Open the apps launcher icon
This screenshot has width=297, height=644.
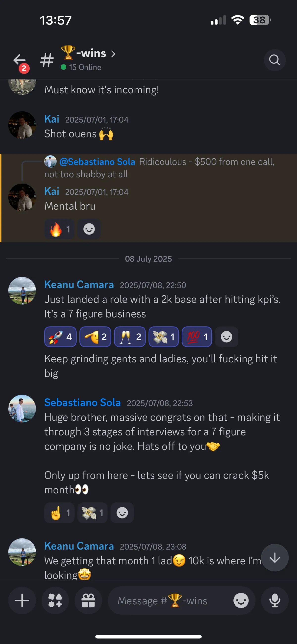55,600
